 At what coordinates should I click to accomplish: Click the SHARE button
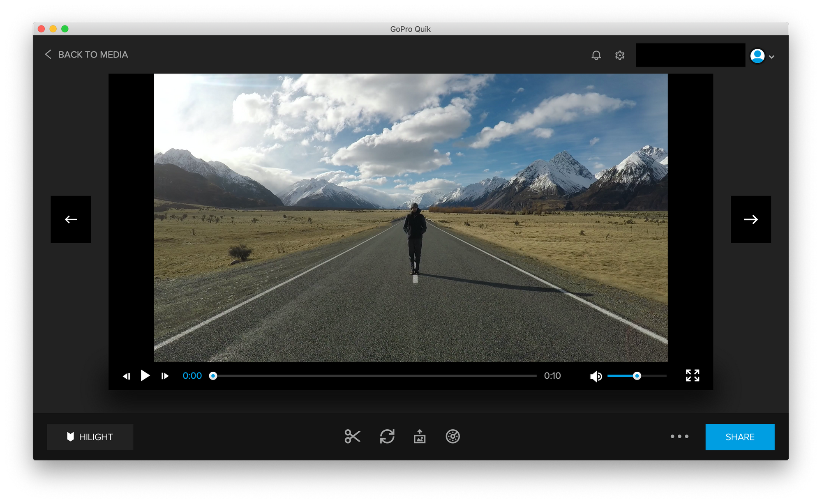740,437
